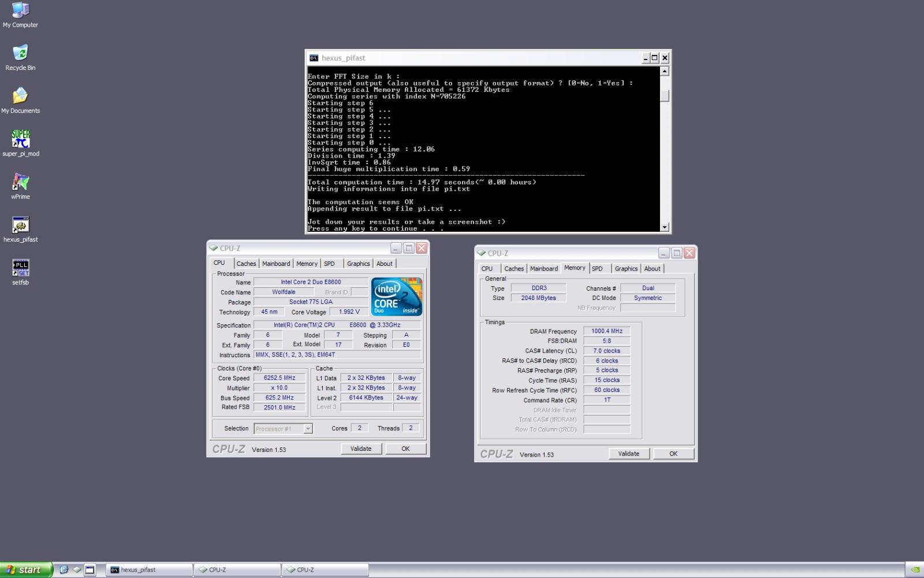
Task: Select the setfsb desktop shortcut
Action: 20,272
